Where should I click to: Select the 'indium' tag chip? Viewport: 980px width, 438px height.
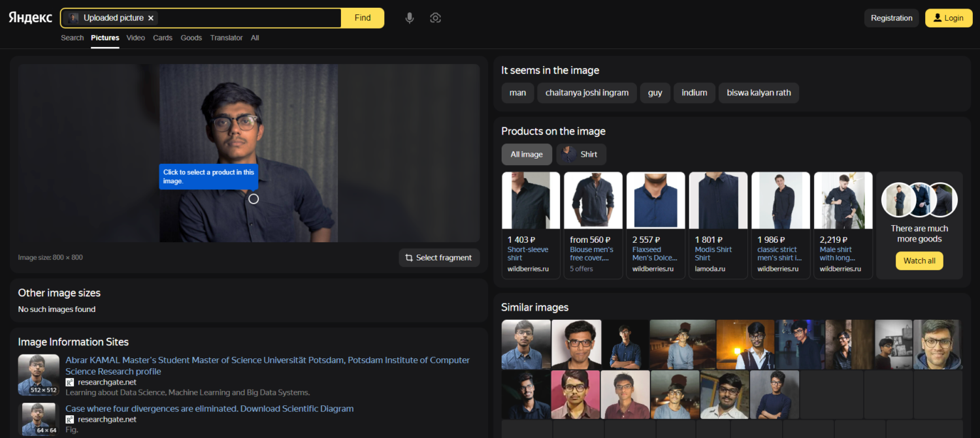694,93
